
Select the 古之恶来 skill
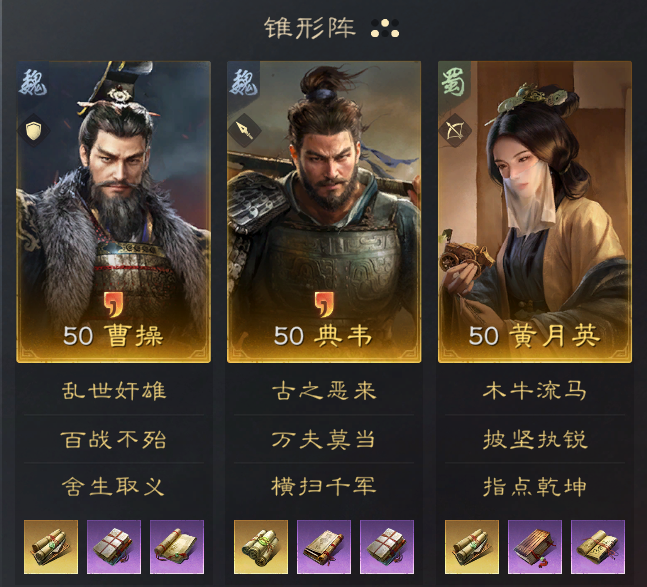click(x=324, y=391)
